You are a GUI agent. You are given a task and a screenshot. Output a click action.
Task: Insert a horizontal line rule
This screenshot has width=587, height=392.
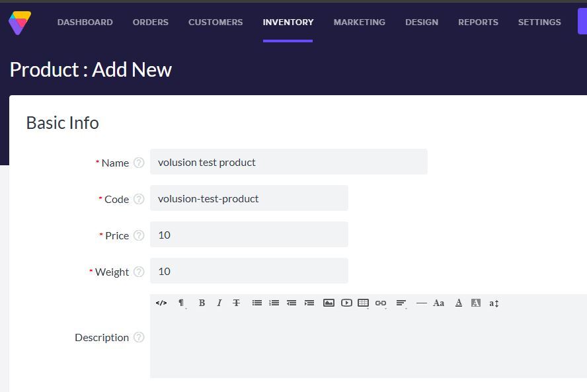pyautogui.click(x=421, y=303)
